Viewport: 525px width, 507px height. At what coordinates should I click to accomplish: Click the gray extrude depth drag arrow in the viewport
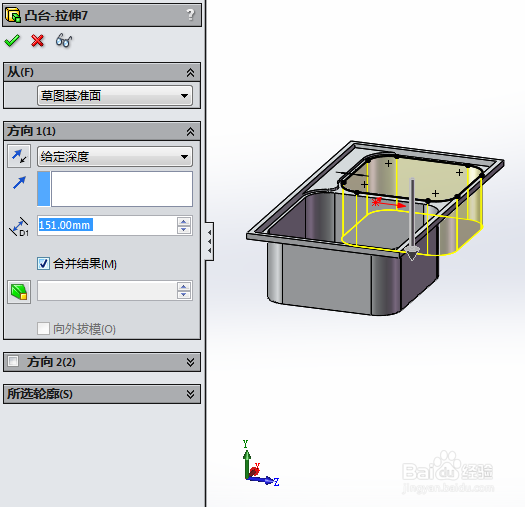tap(412, 219)
